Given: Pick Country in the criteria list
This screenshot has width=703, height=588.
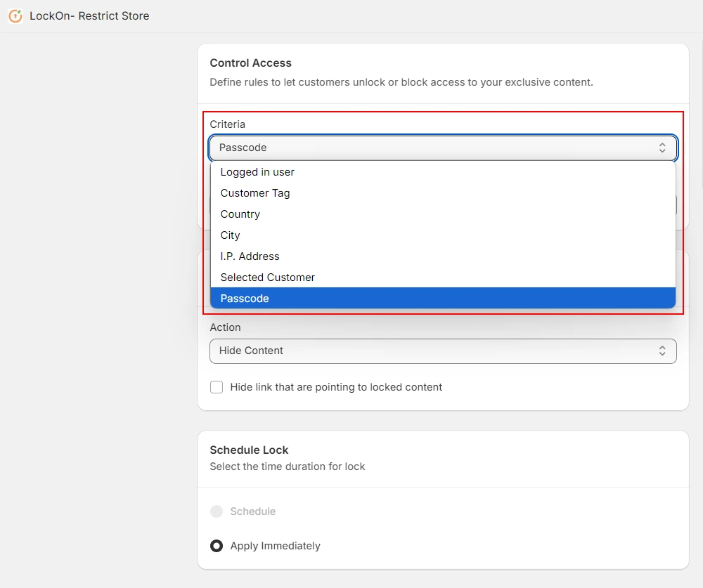Looking at the screenshot, I should point(443,214).
